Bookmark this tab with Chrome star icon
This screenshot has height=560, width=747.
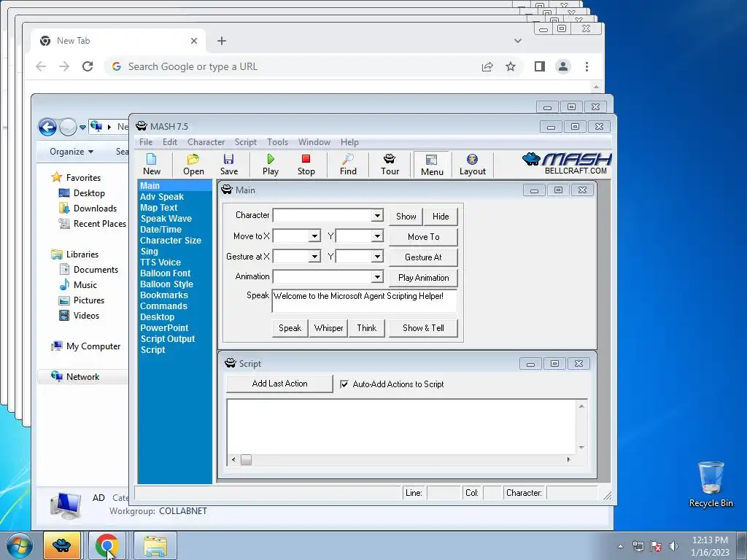tap(510, 66)
